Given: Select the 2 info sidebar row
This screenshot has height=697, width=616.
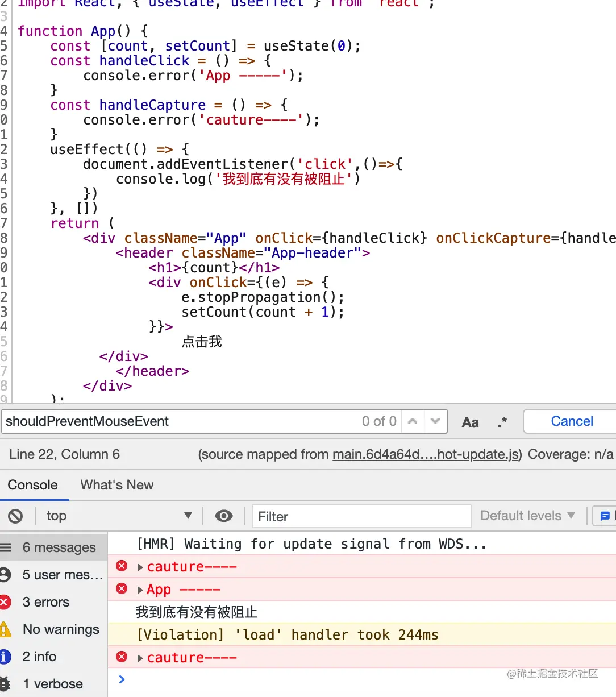Looking at the screenshot, I should [x=53, y=657].
